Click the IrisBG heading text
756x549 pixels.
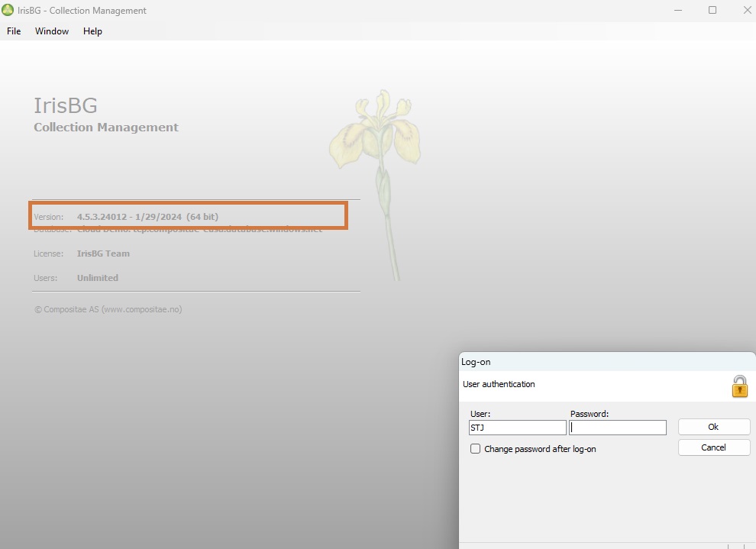tap(66, 105)
